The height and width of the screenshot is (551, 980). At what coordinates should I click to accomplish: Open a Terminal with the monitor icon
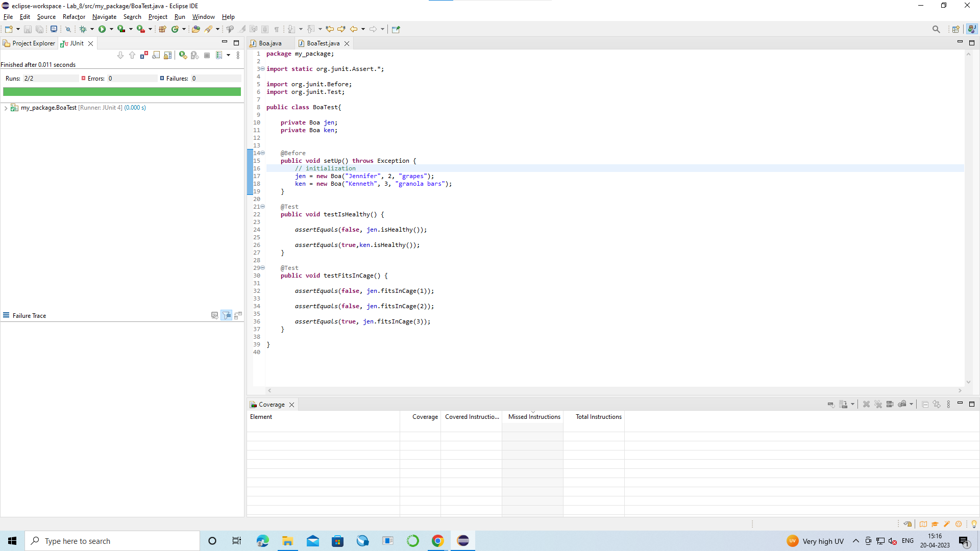point(54,29)
